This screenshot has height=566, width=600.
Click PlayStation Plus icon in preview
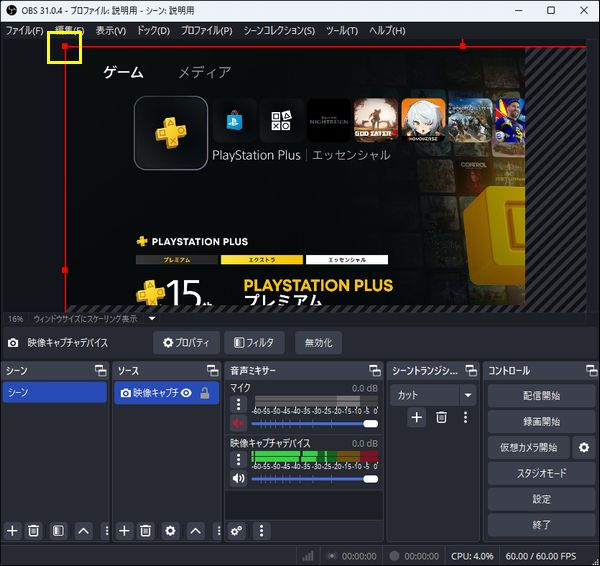pos(171,133)
